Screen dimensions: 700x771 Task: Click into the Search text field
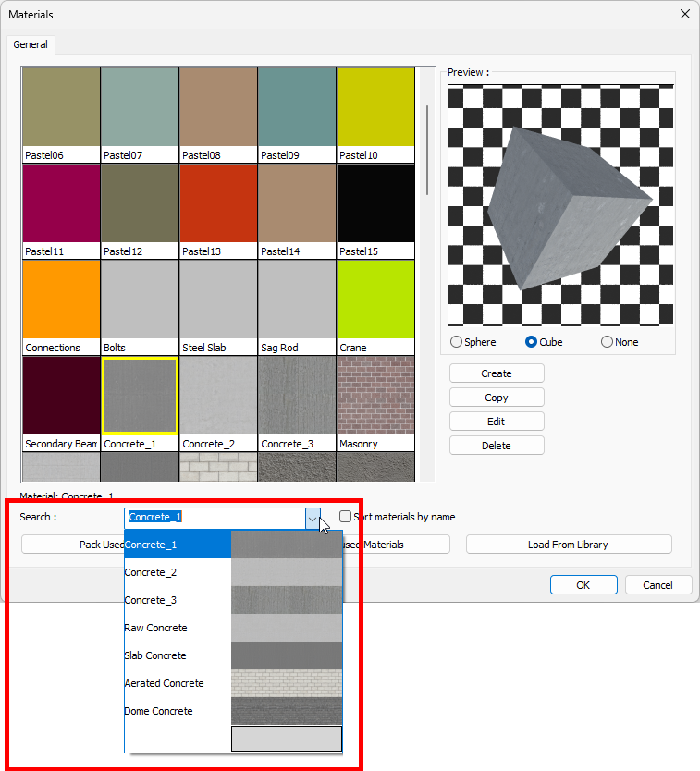point(215,517)
